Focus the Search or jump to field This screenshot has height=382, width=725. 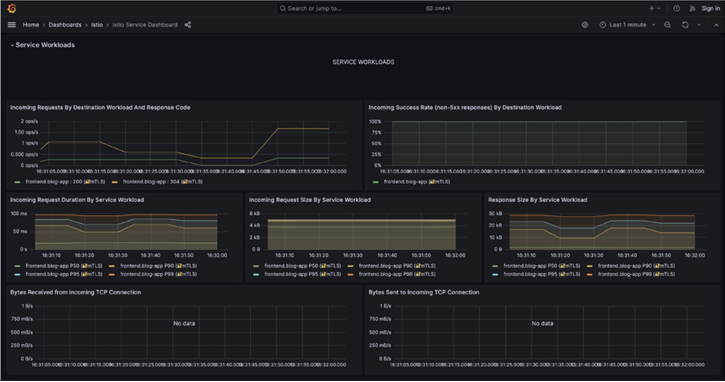(365, 8)
